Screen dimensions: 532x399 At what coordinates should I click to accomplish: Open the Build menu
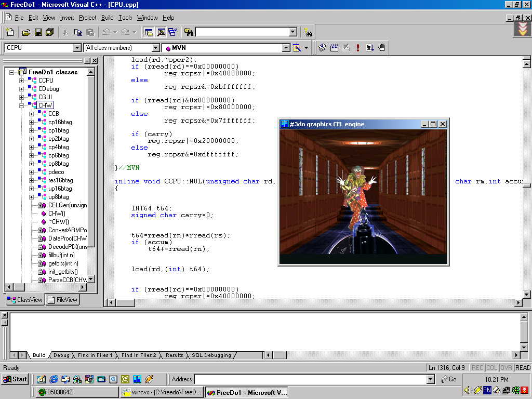[107, 18]
